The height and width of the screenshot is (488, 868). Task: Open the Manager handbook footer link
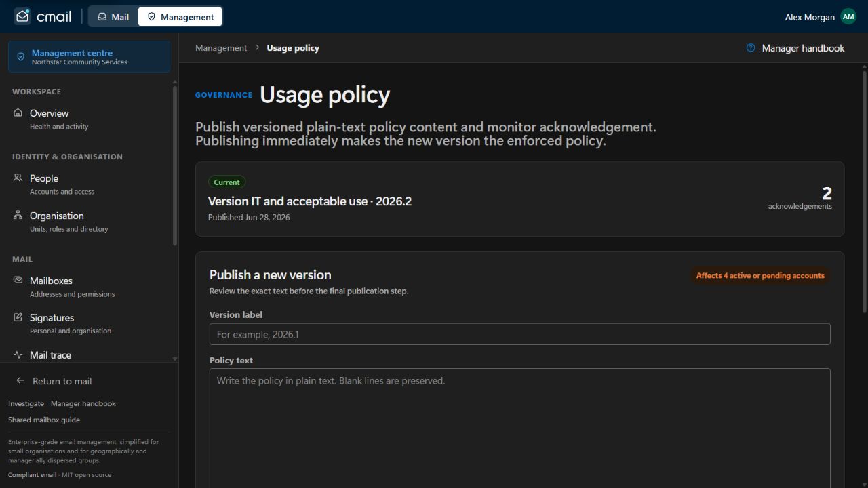83,403
